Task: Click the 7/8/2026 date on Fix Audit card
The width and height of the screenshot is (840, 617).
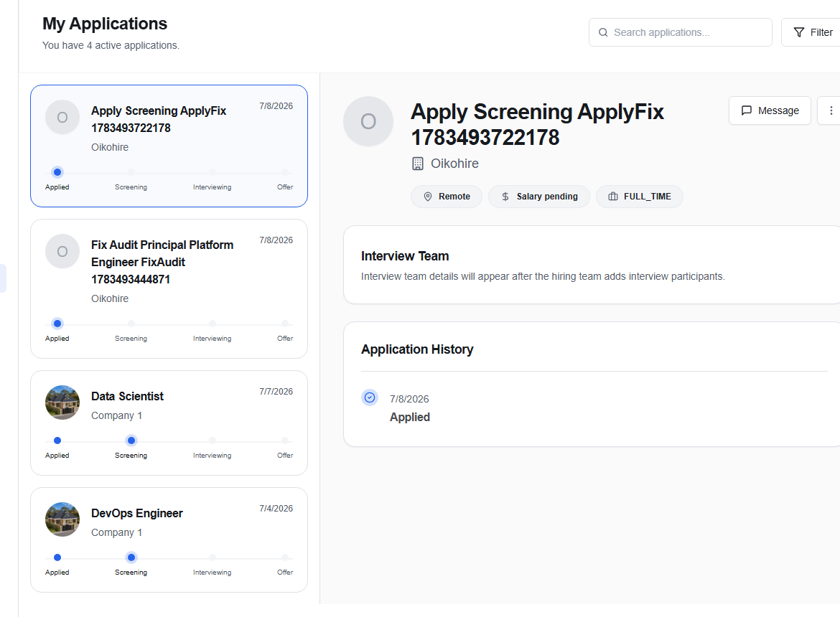Action: [x=276, y=240]
